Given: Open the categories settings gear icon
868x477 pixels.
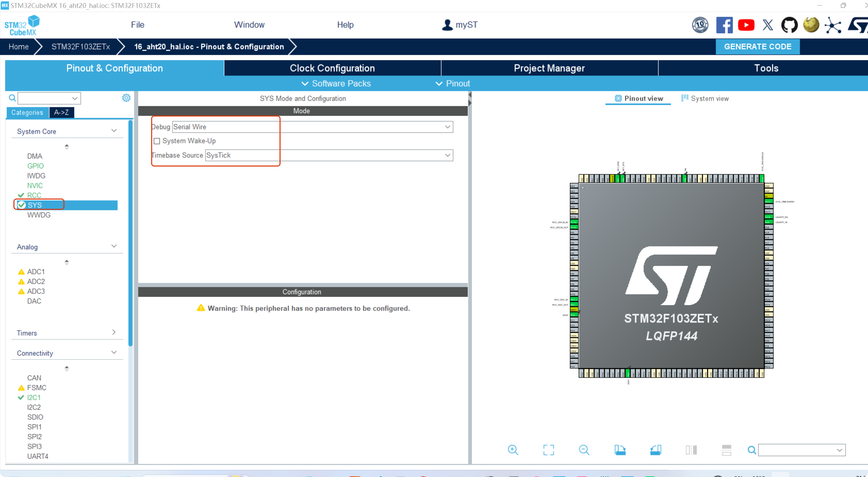Looking at the screenshot, I should coord(126,98).
